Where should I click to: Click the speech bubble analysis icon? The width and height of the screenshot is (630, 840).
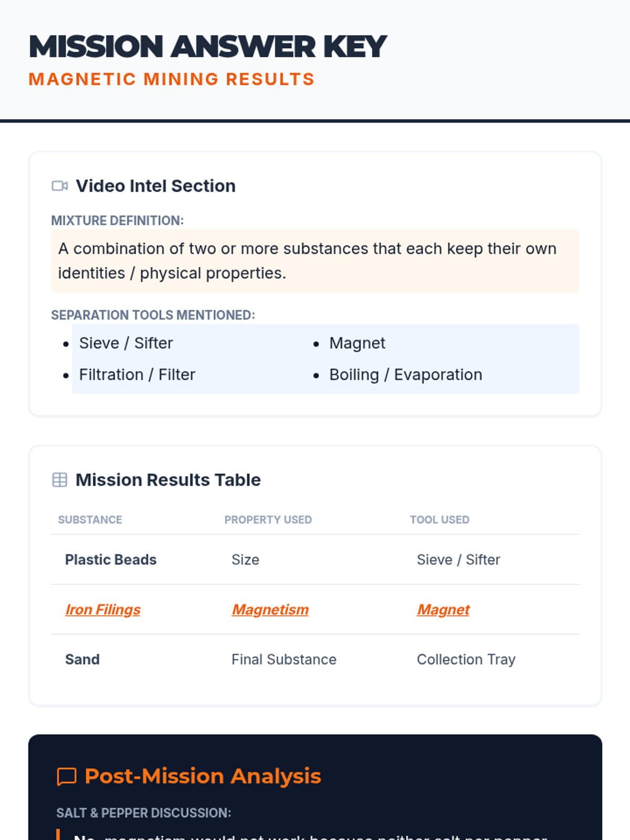(67, 776)
